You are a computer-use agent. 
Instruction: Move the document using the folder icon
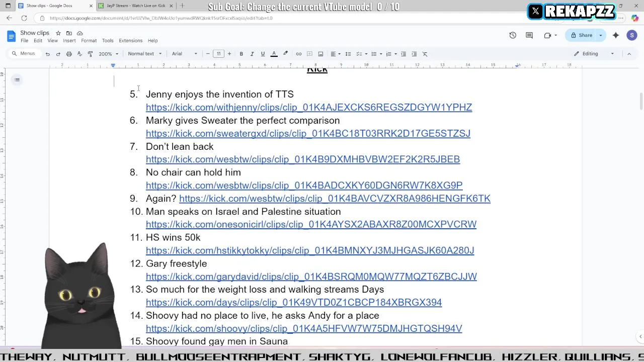click(x=69, y=33)
